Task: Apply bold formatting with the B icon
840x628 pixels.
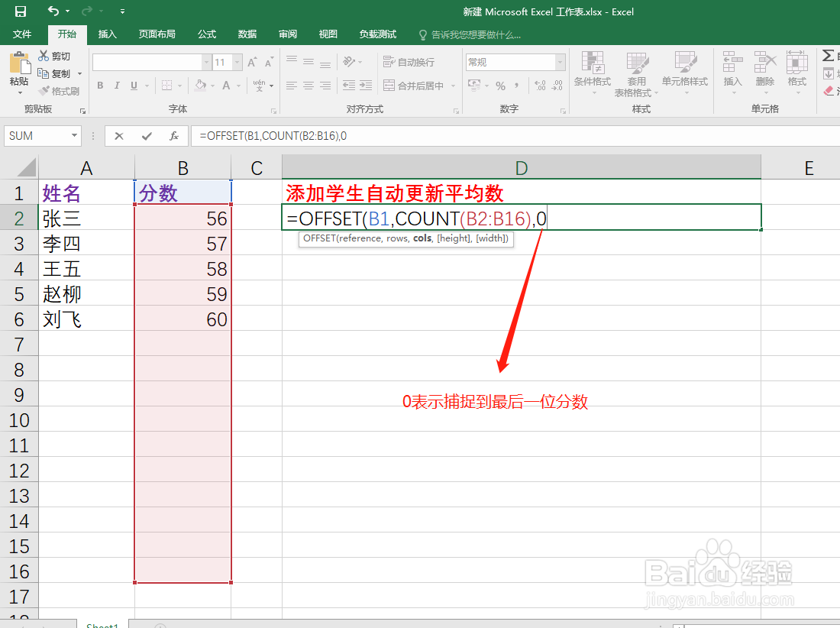Action: point(99,86)
